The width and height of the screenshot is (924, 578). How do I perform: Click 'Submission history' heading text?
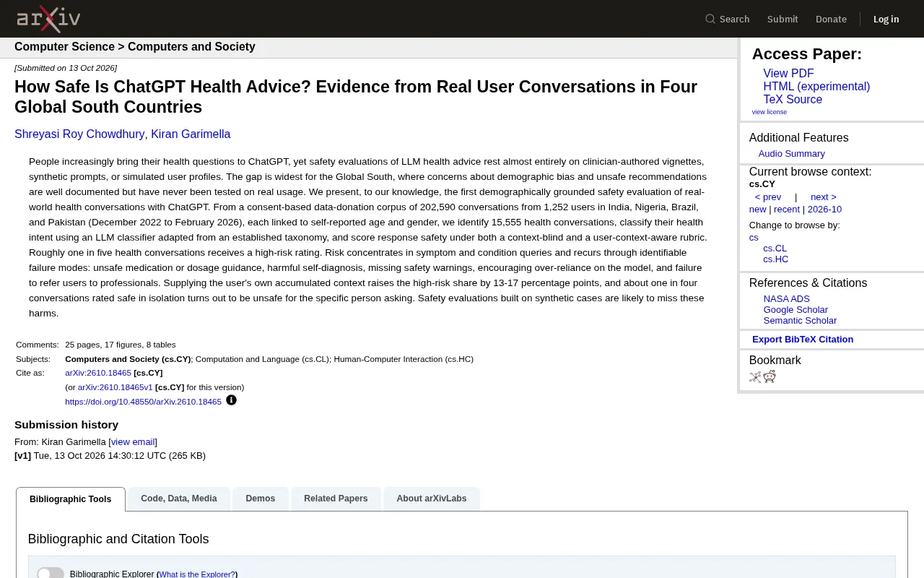66,425
